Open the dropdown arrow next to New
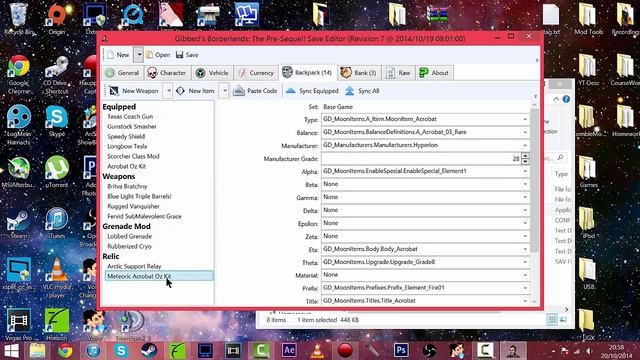Image resolution: width=640 pixels, height=360 pixels. coord(139,55)
